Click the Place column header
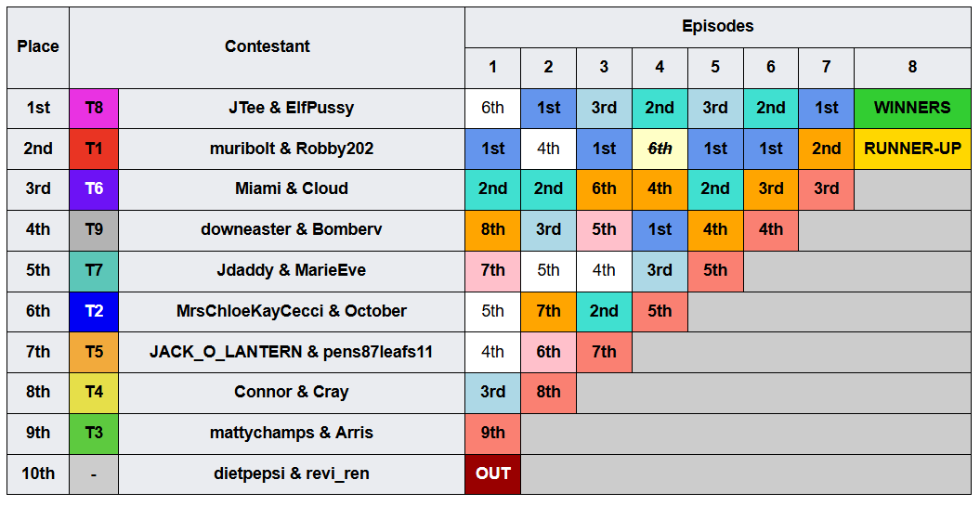The width and height of the screenshot is (980, 506). tap(38, 47)
